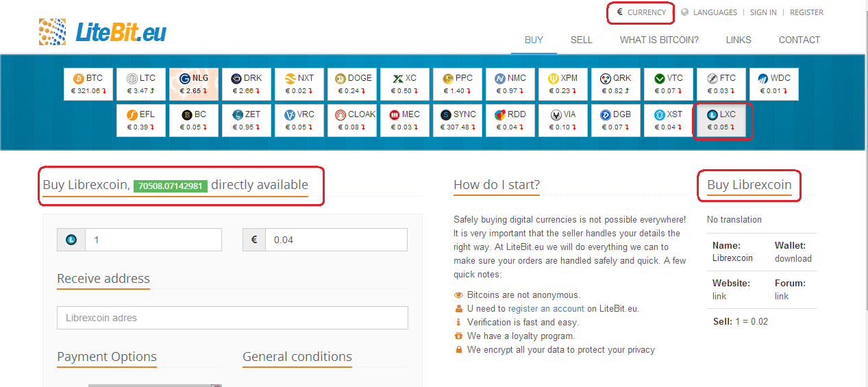Choose the XPM coin tile
The image size is (868, 387).
click(x=563, y=84)
